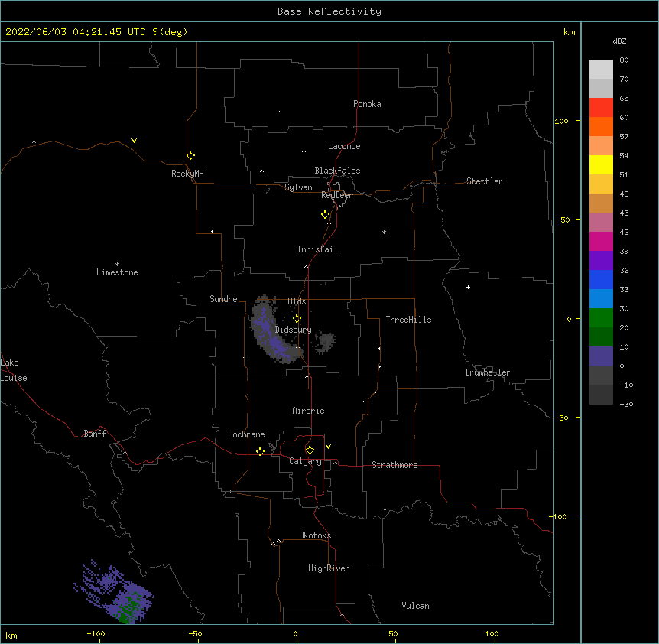Pick the slate purple 10 dBZ legend swatch

tap(601, 356)
